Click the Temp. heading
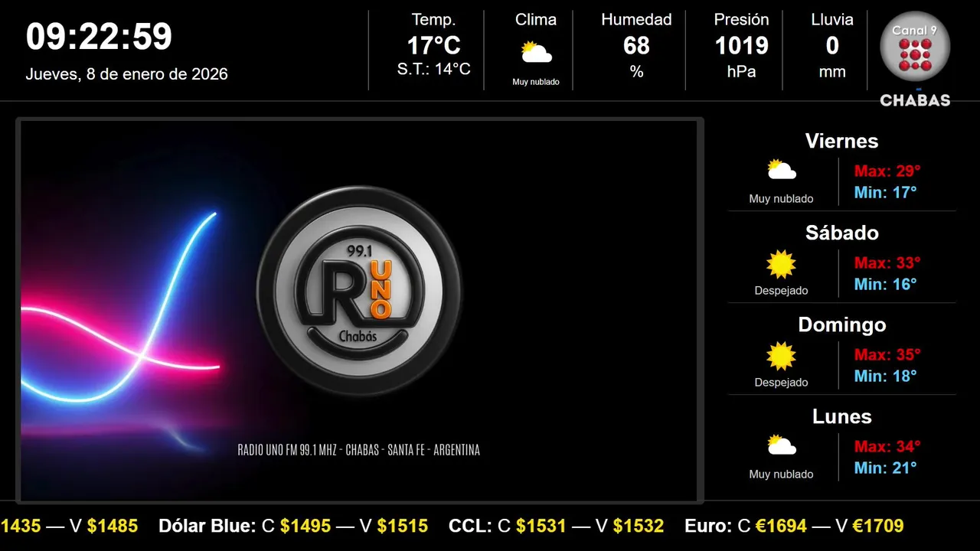Screen dimensions: 980x551 [433, 20]
